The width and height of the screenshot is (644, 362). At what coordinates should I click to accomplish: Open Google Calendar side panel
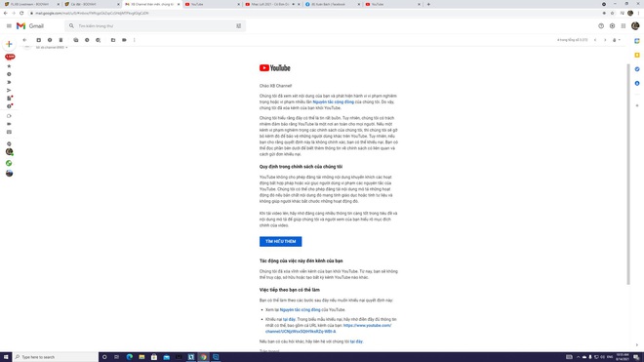pyautogui.click(x=637, y=41)
